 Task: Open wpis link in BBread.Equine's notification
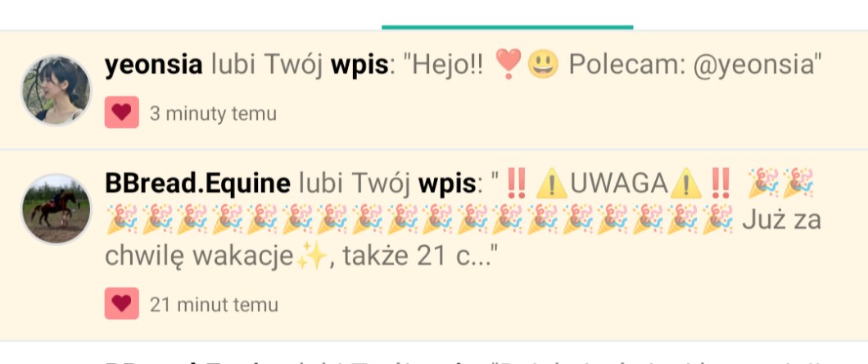point(447,184)
